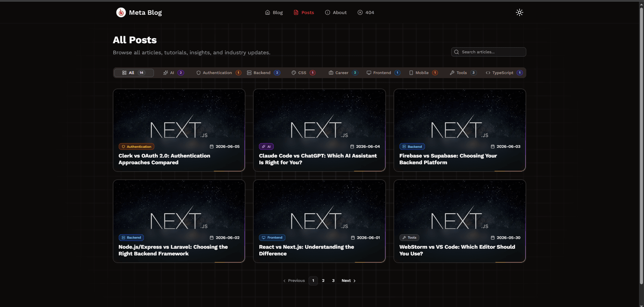Click the calendar icon beside 2026-06-05
The width and height of the screenshot is (644, 307).
pos(212,146)
